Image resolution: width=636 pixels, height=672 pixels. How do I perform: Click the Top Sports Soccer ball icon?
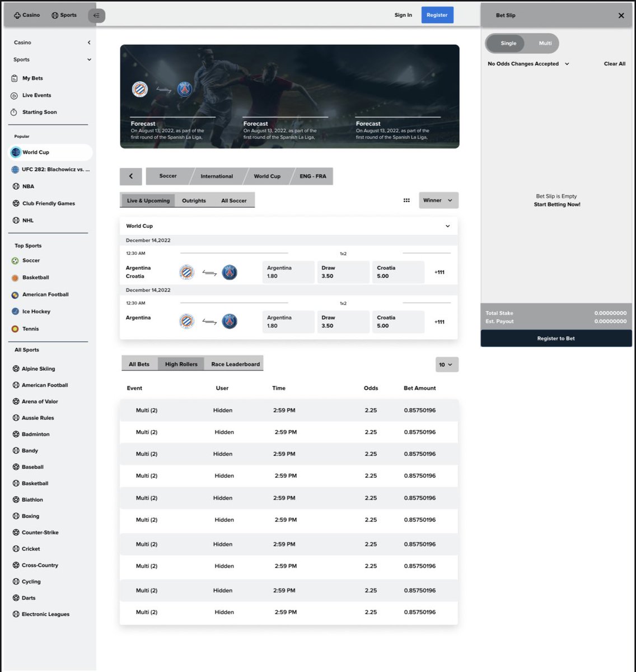point(15,260)
